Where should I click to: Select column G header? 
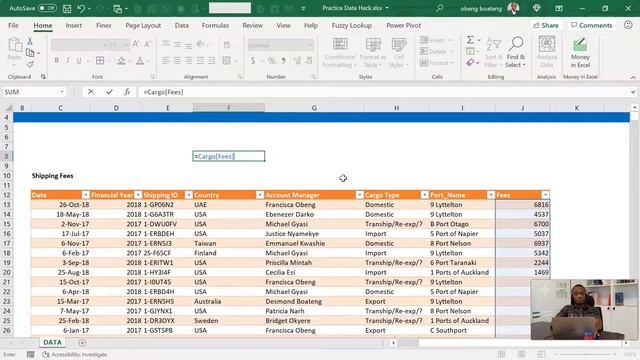point(314,108)
